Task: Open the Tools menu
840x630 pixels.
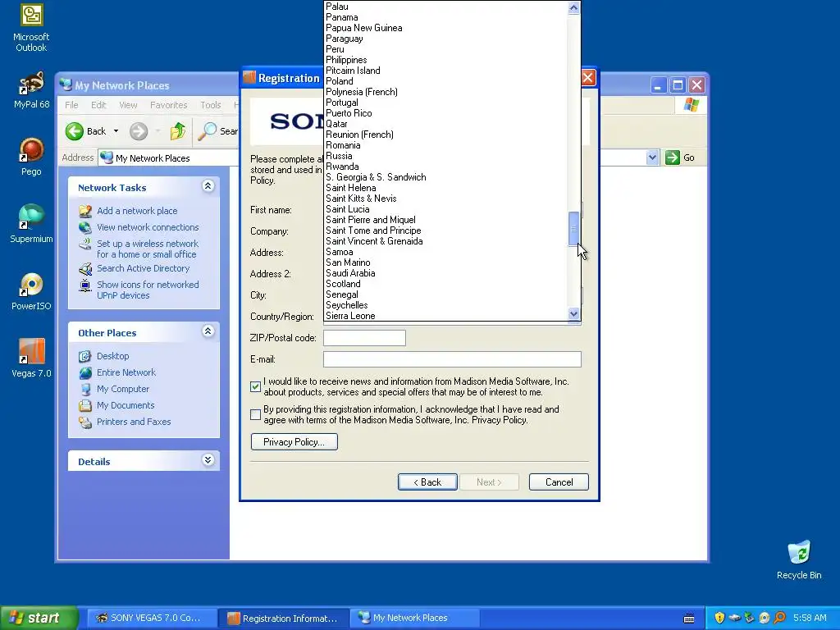Action: [211, 105]
